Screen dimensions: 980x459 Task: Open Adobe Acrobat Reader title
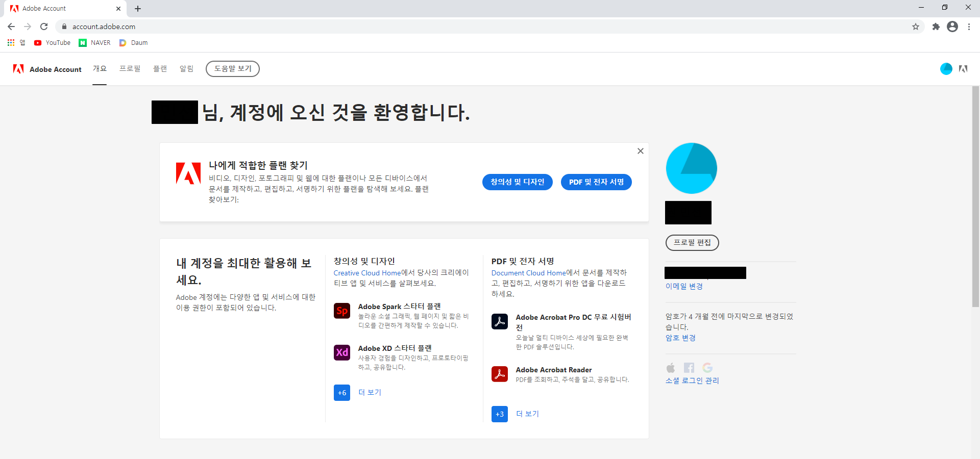[x=554, y=370]
